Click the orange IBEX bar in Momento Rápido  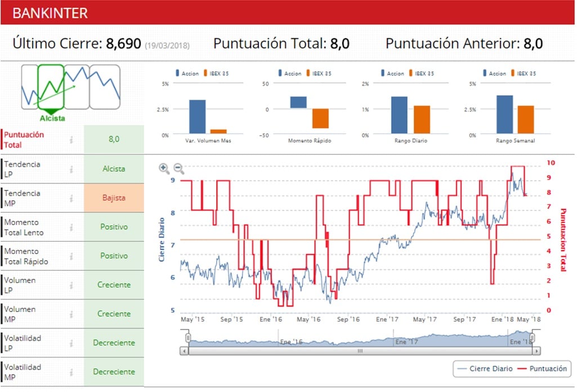(x=320, y=118)
